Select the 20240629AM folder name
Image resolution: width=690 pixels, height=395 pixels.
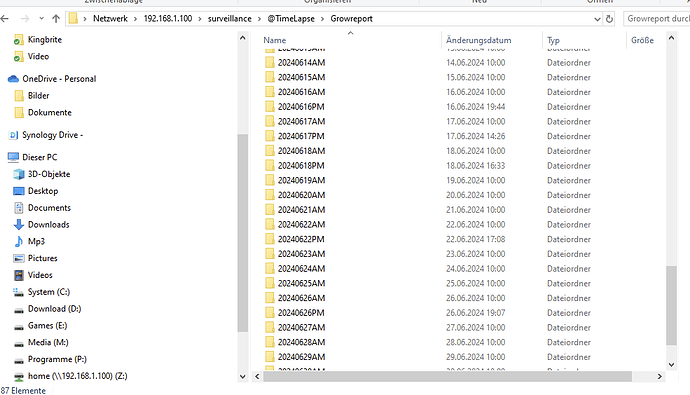coord(301,357)
